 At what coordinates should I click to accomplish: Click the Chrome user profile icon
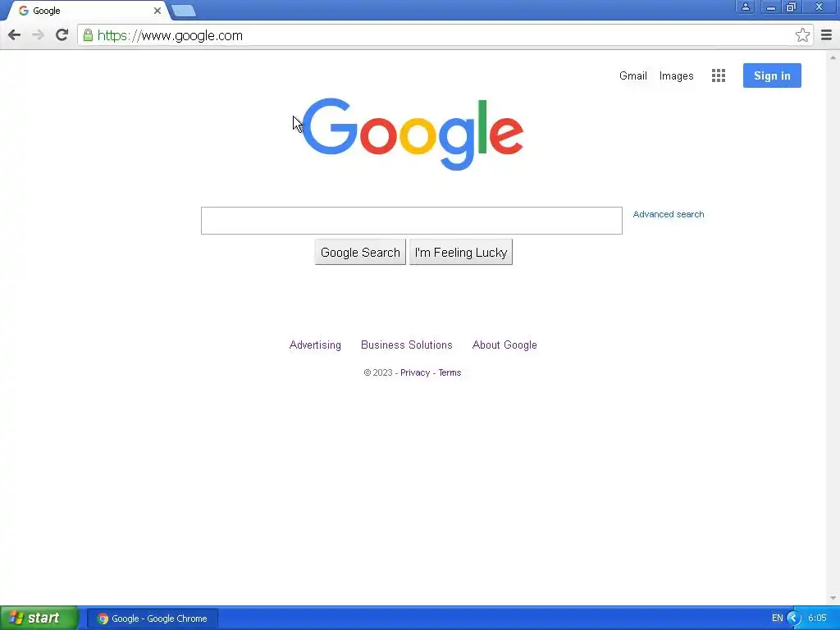[745, 7]
